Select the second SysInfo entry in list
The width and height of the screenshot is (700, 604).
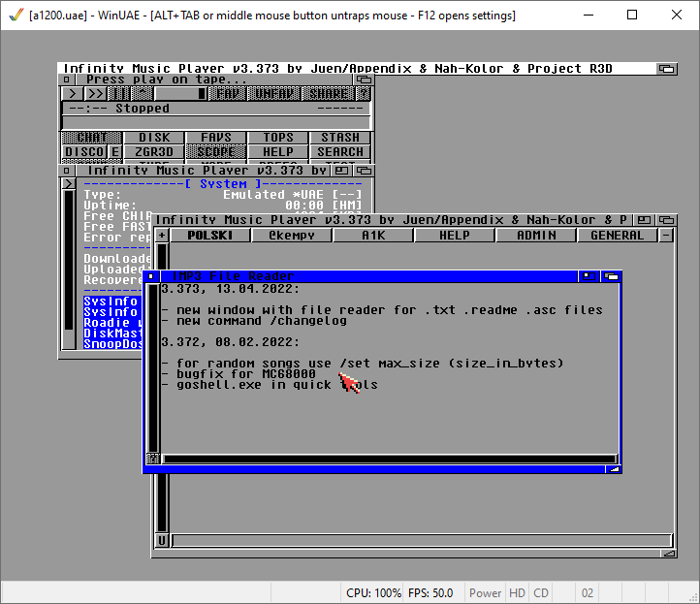click(x=112, y=312)
